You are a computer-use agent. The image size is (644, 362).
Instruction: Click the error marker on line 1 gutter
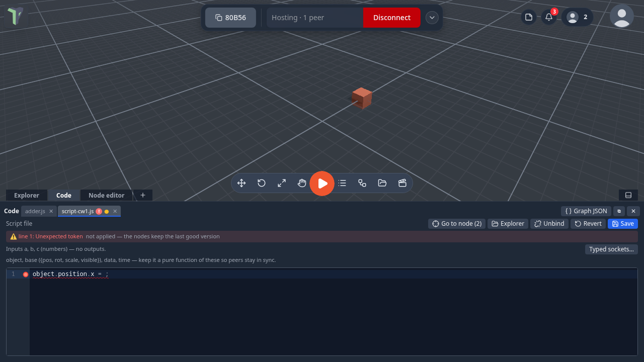click(26, 275)
